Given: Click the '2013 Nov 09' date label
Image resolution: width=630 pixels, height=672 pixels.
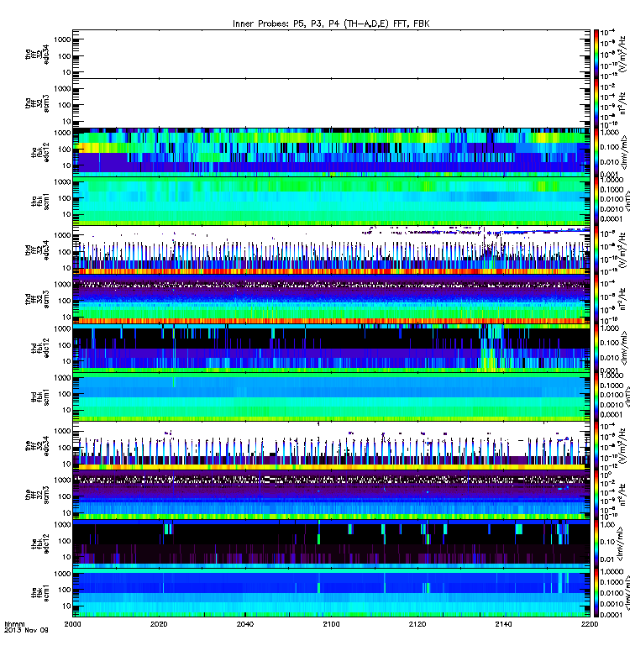Looking at the screenshot, I should [x=26, y=630].
